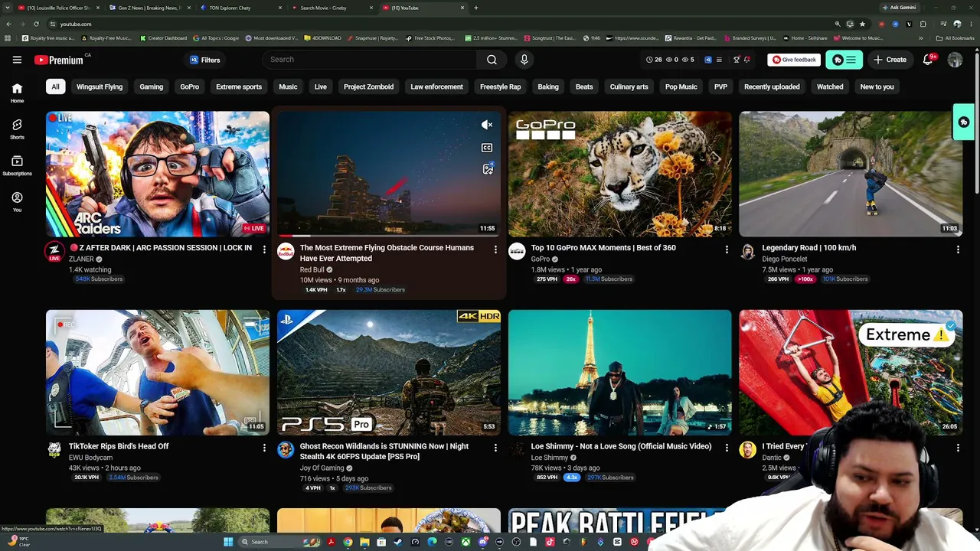Open options for Loe Shimmy video
Viewport: 980px width, 551px height.
tap(727, 448)
